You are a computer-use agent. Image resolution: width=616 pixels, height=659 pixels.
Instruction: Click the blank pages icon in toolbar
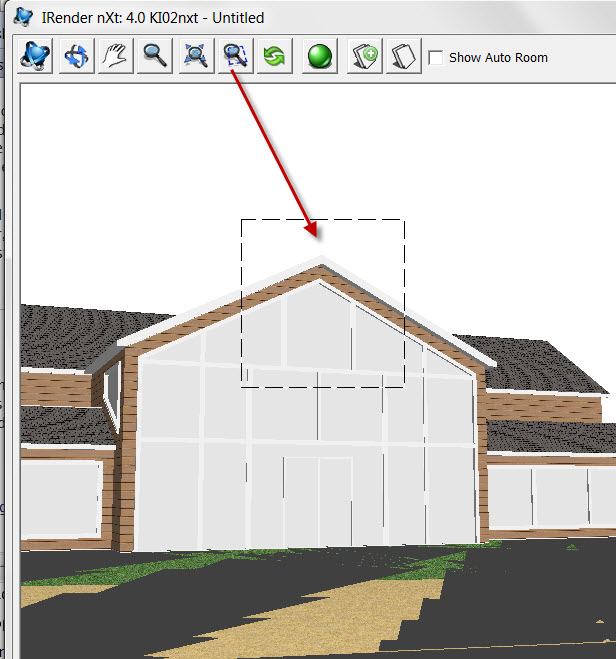point(400,55)
